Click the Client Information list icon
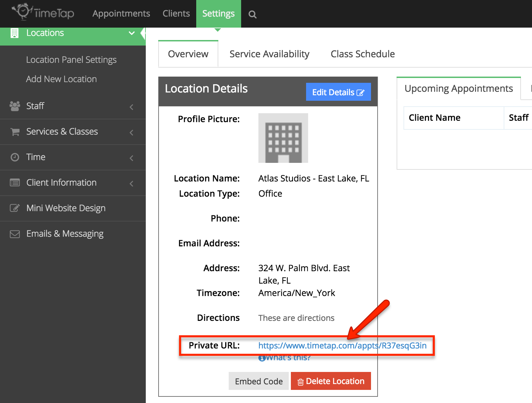Image resolution: width=532 pixels, height=403 pixels. (15, 183)
